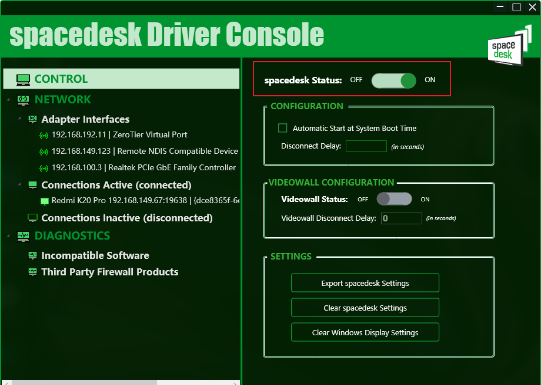Open Adapter Interfaces
This screenshot has height=385, width=541.
click(85, 119)
